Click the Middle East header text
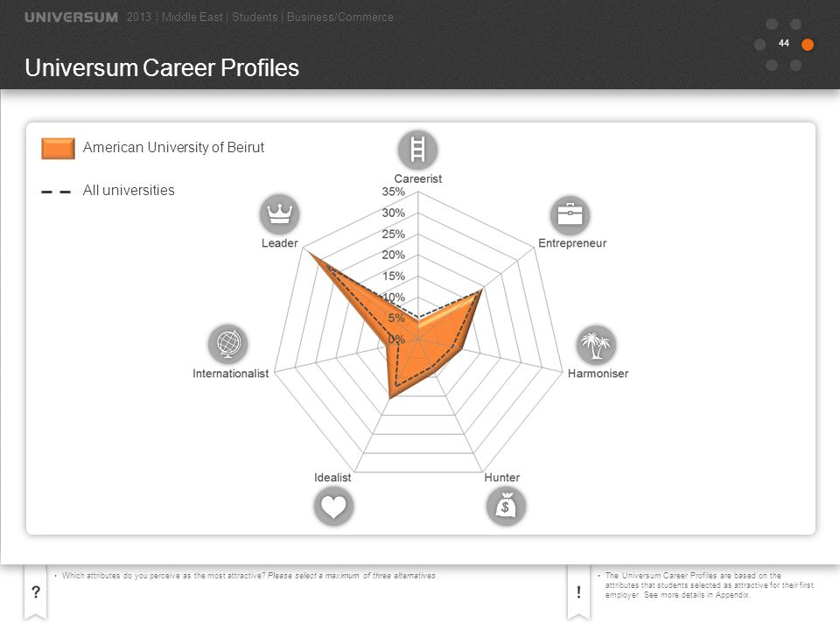The image size is (840, 630). coord(192,17)
